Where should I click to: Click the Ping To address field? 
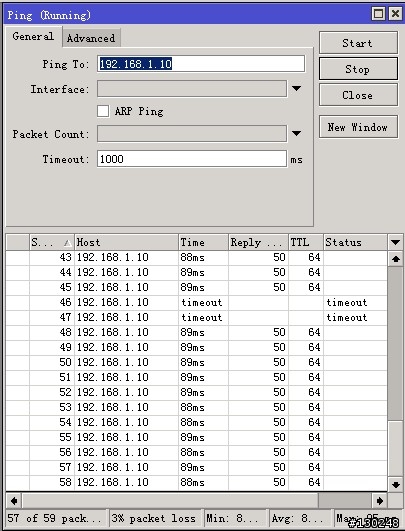coord(201,64)
